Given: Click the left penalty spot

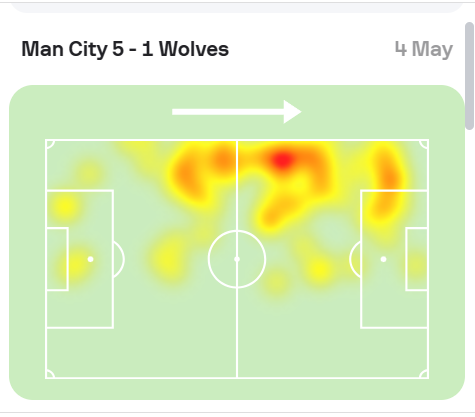Looking at the screenshot, I should tap(90, 259).
